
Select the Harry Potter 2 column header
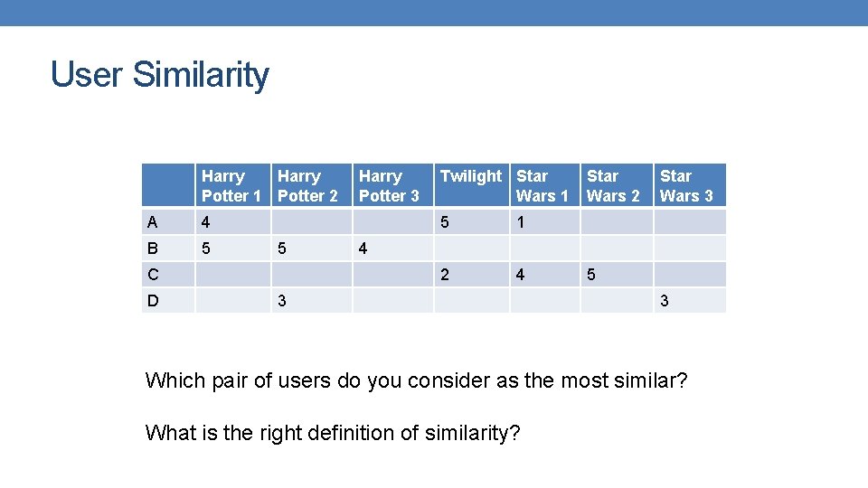click(x=308, y=185)
